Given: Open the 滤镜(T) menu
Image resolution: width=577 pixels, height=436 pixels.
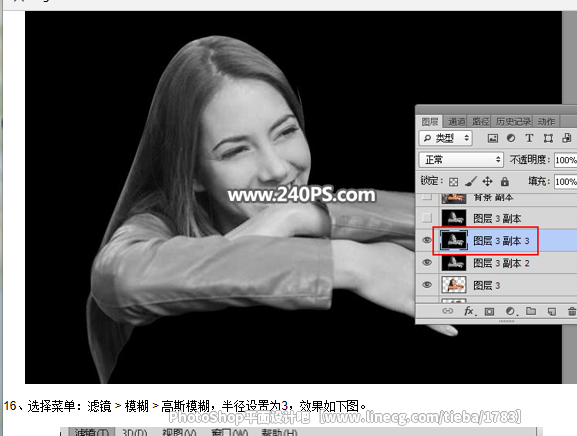Looking at the screenshot, I should [x=92, y=432].
